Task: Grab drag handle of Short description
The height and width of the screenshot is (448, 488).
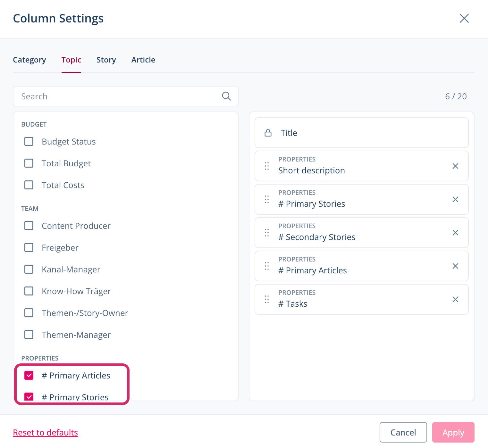Action: 267,166
